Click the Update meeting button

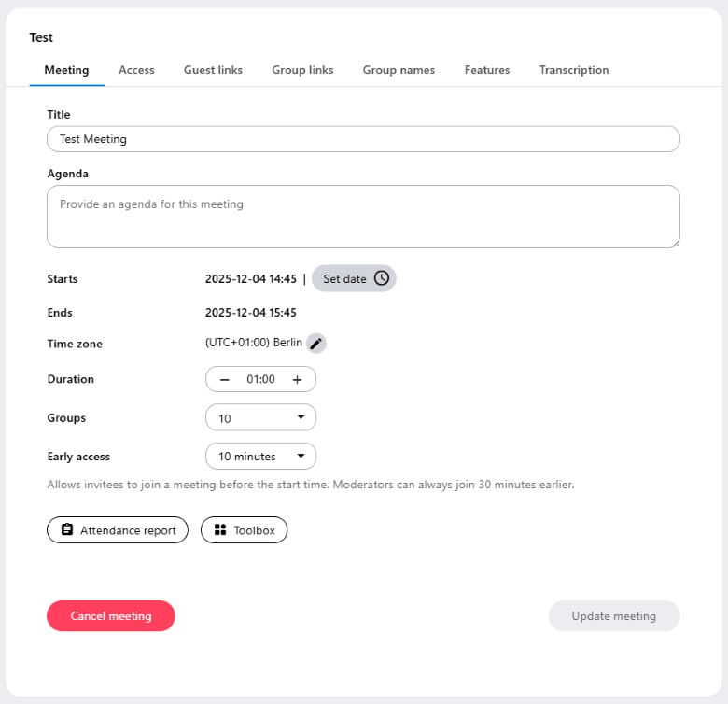tap(613, 616)
